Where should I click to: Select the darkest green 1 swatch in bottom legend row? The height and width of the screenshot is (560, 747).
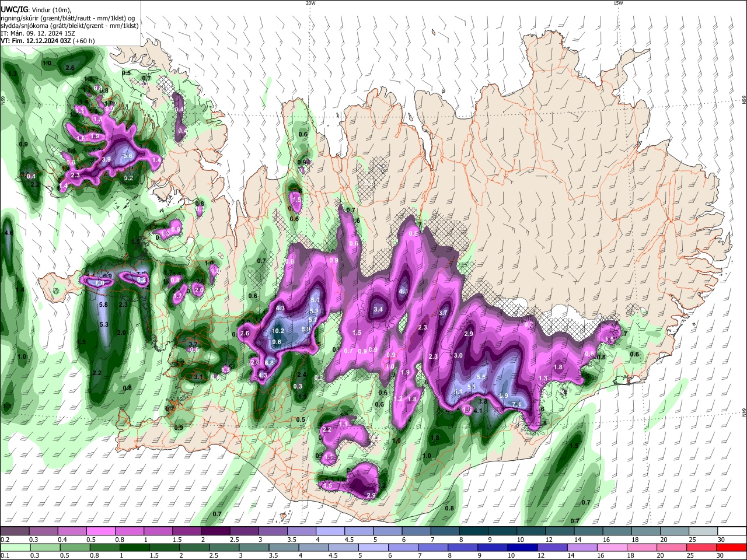tap(134, 548)
